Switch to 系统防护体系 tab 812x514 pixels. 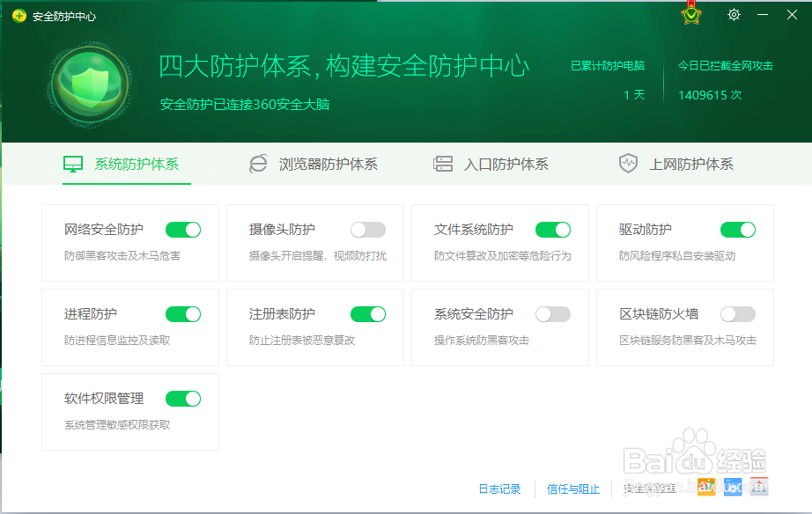coord(126,164)
